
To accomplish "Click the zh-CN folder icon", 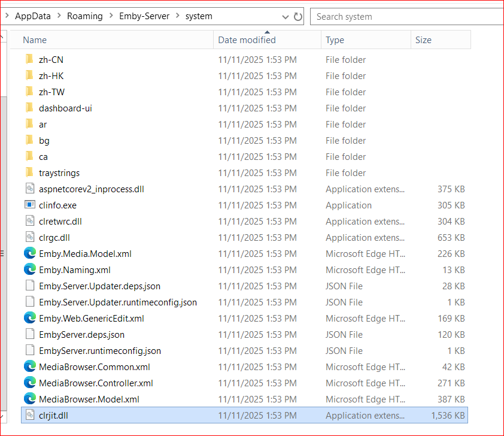I will (29, 59).
